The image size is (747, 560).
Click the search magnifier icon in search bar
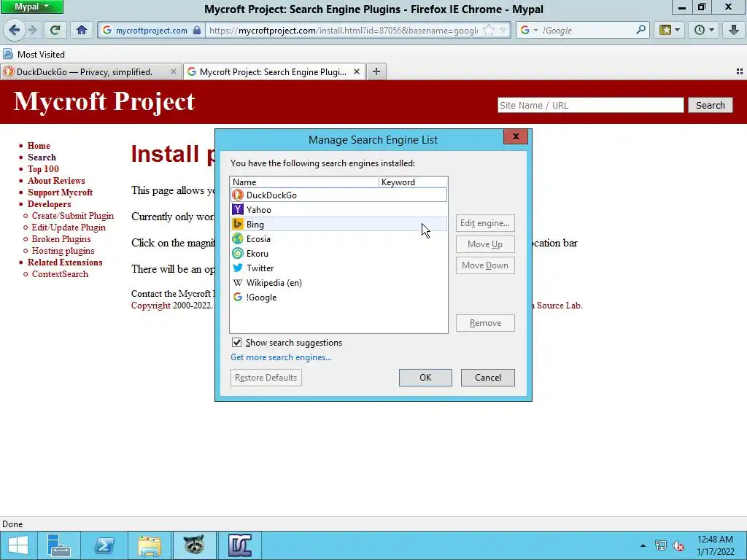640,30
